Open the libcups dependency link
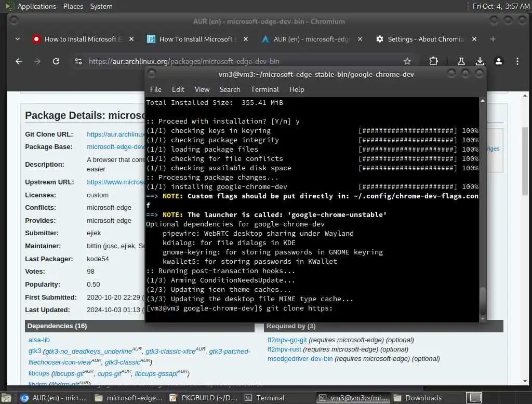 38,373
